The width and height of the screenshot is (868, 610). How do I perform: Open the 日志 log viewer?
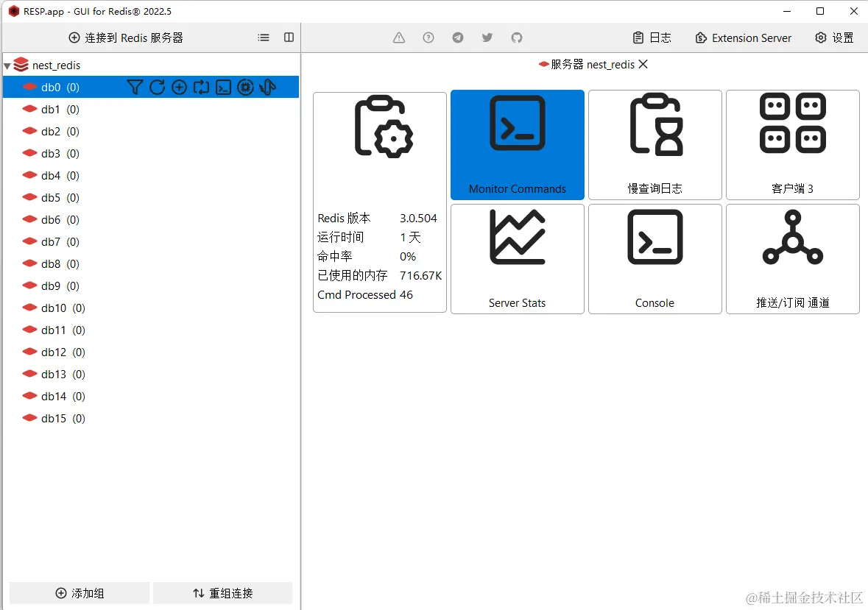[652, 38]
